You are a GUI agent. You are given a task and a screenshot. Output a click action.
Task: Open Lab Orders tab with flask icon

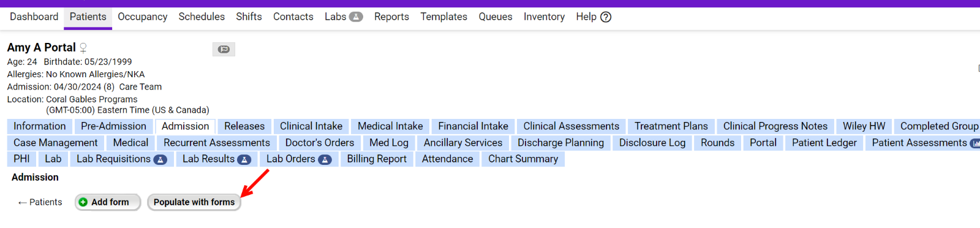[299, 159]
